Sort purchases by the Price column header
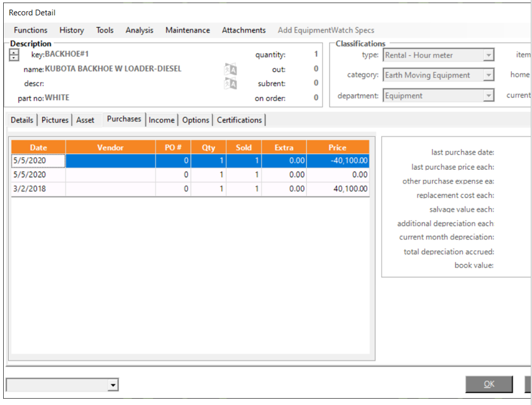 (x=338, y=147)
